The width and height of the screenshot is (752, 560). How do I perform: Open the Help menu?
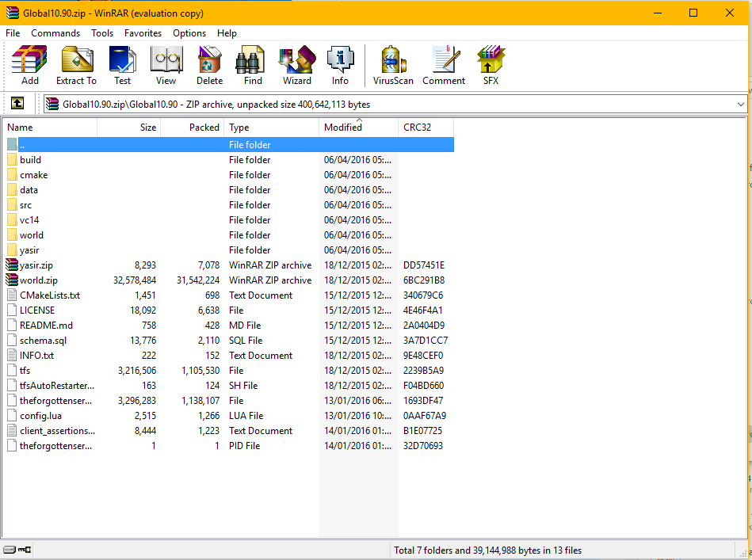click(x=227, y=33)
